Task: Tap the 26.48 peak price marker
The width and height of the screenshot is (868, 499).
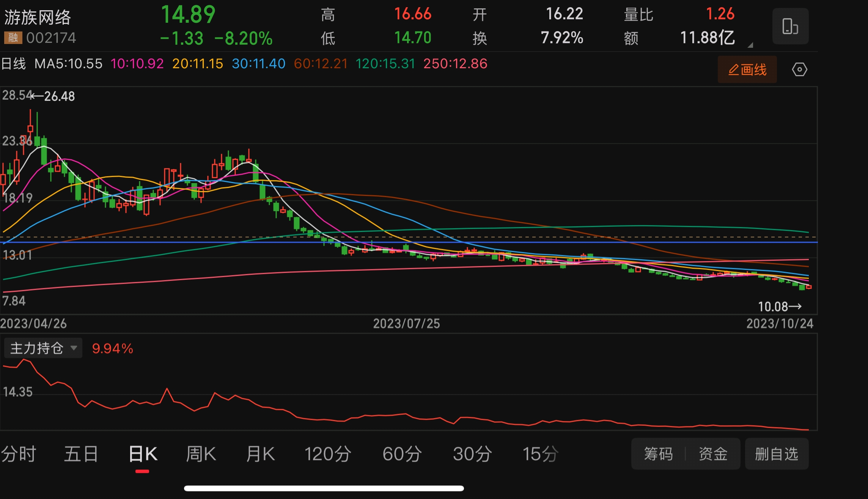Action: pos(59,96)
